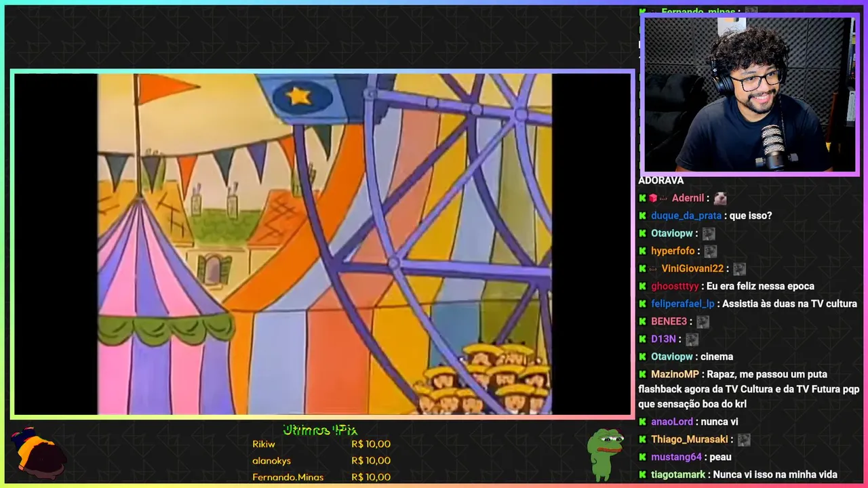Click the lying cartoon character in bottom corner
The image size is (868, 488).
click(39, 453)
